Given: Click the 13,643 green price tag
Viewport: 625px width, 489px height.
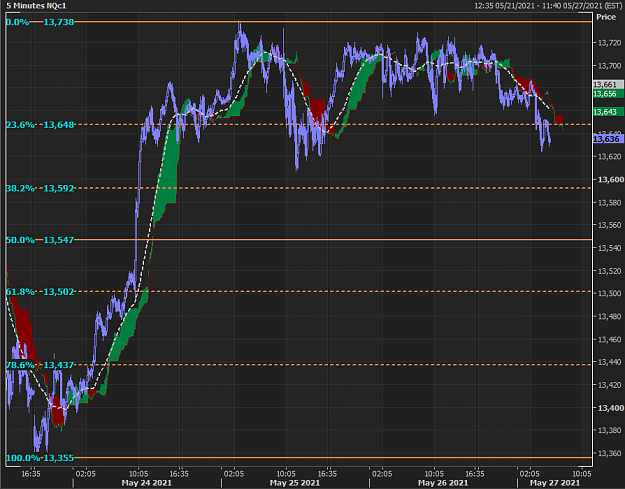Looking at the screenshot, I should coord(608,112).
